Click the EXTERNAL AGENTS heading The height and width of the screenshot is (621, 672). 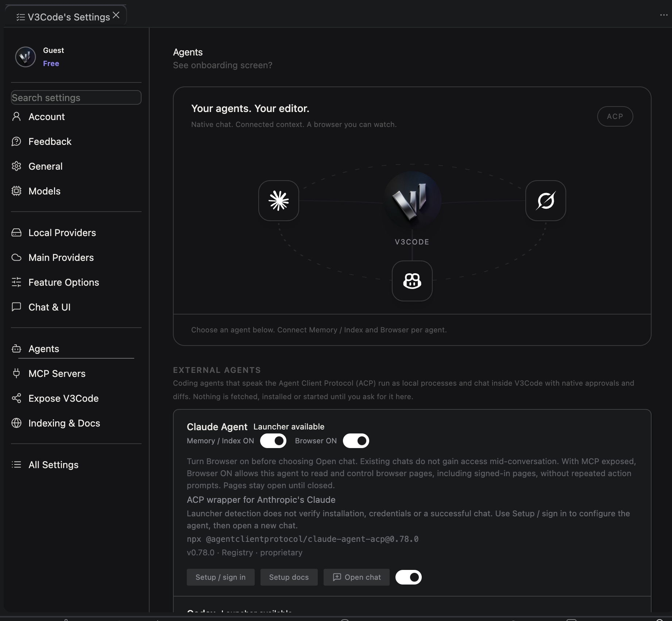point(217,370)
